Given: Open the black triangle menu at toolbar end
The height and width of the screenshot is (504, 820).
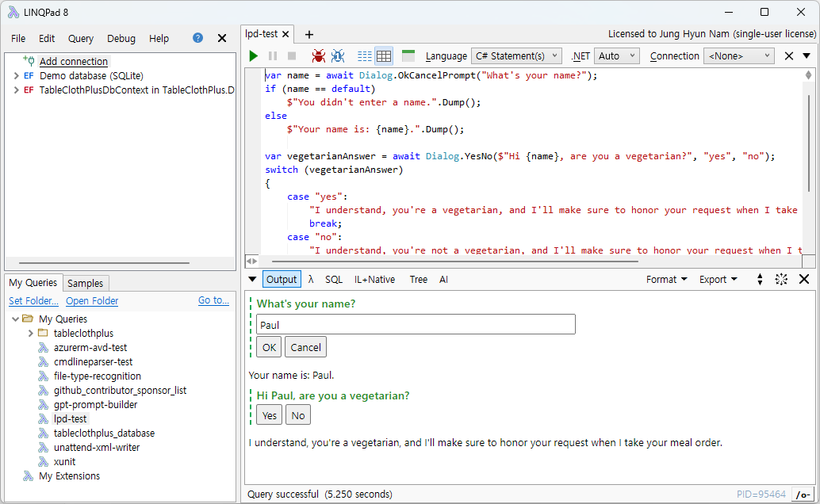Looking at the screenshot, I should [x=807, y=56].
